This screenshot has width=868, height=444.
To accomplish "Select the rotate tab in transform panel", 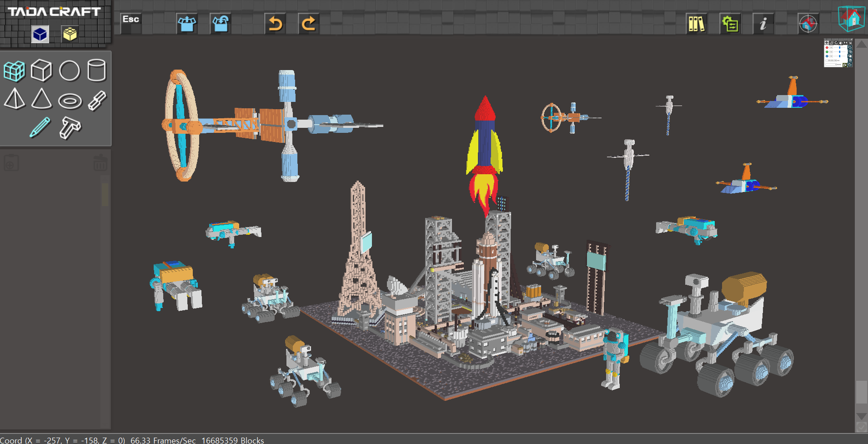I will click(x=836, y=43).
